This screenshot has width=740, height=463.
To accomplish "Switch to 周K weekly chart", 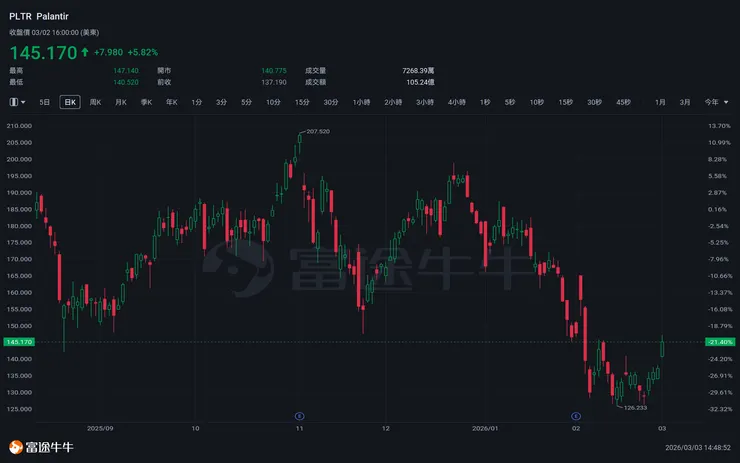I will coord(95,102).
